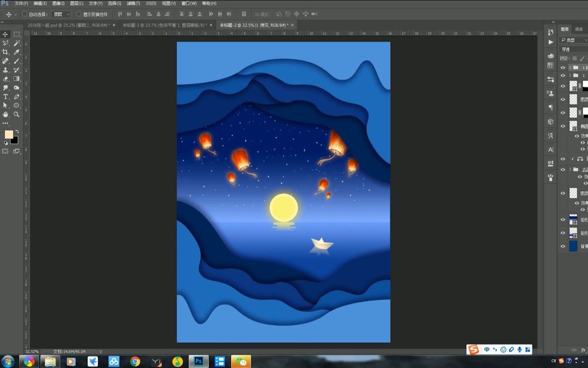Screen dimensions: 588x368
Task: Toggle visibility of the balance adjustment layer
Action: tap(563, 159)
